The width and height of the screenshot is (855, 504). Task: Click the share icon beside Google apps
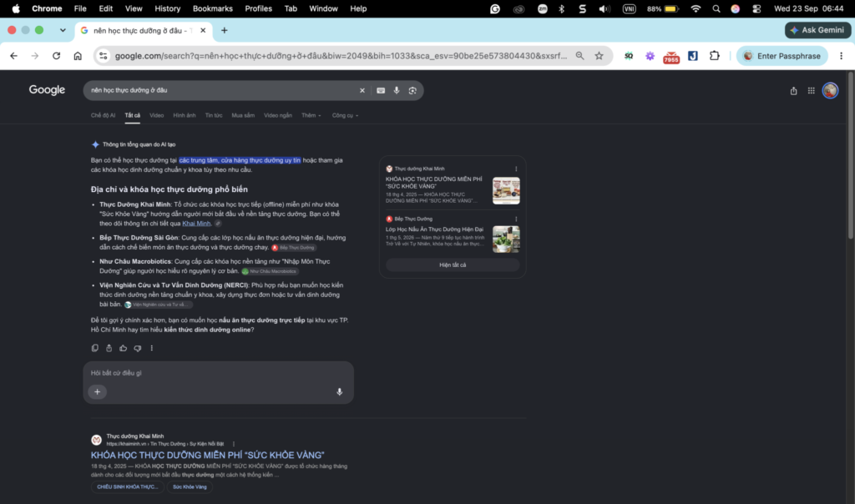pyautogui.click(x=793, y=91)
